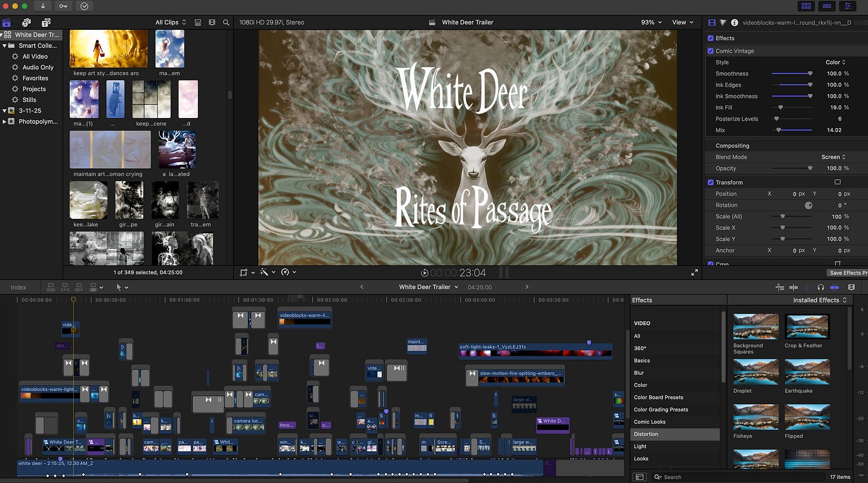Open the Info inspector icon
868x483 pixels.
(x=734, y=23)
